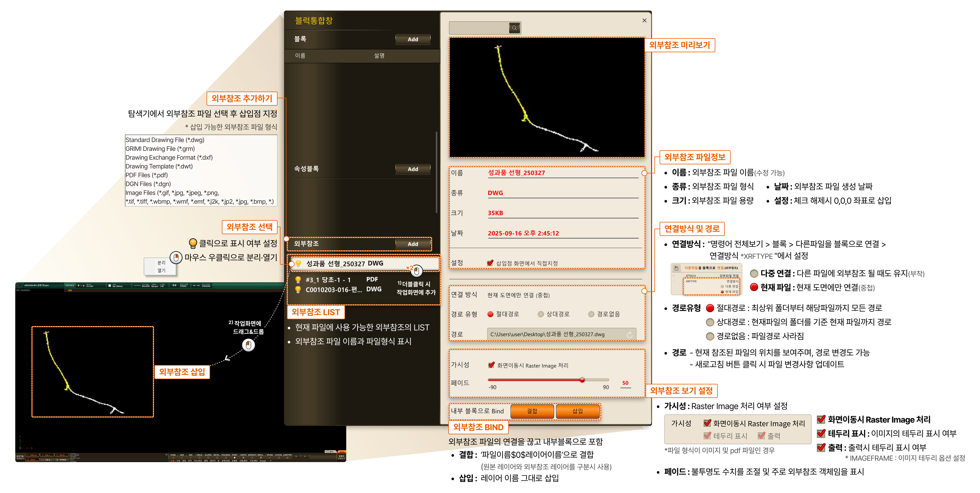Choose 분리 from the context menu
Image resolution: width=980 pixels, height=493 pixels.
pyautogui.click(x=161, y=263)
